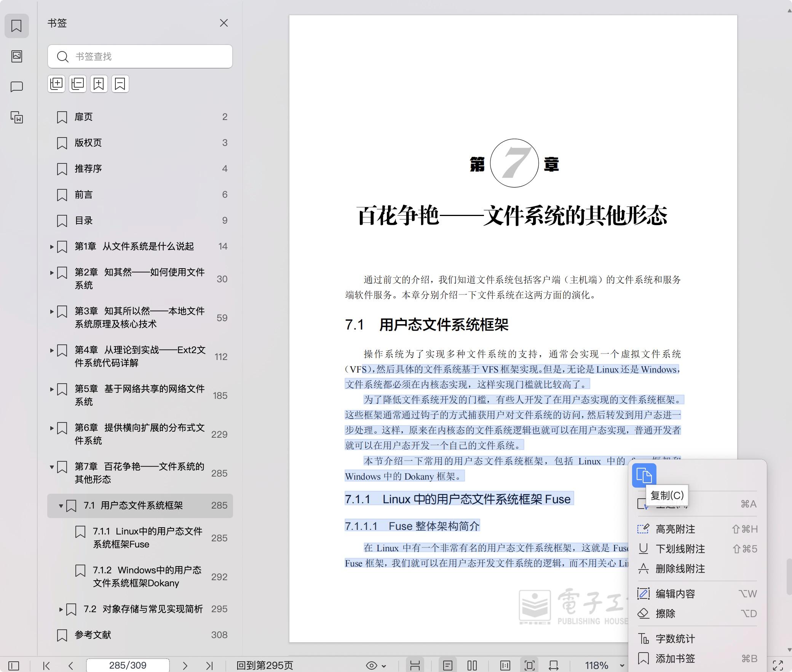This screenshot has height=672, width=792.
Task: Click the remove bookmark icon
Action: (x=120, y=84)
